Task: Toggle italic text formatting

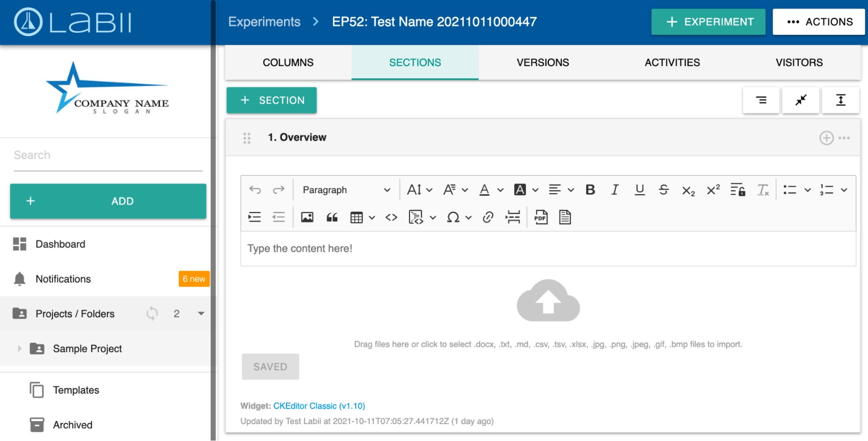Action: [614, 190]
